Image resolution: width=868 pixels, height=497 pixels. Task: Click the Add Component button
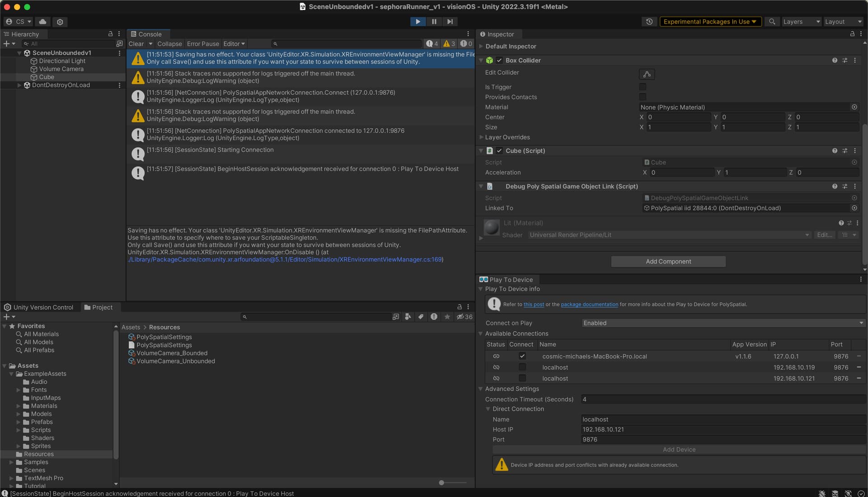(x=668, y=261)
